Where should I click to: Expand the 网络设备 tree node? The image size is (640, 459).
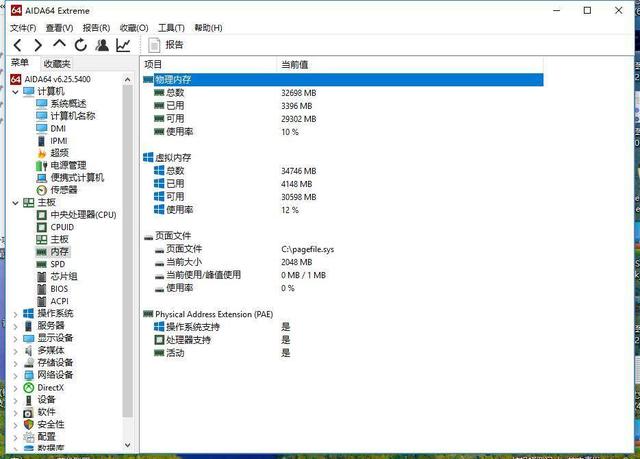(15, 375)
